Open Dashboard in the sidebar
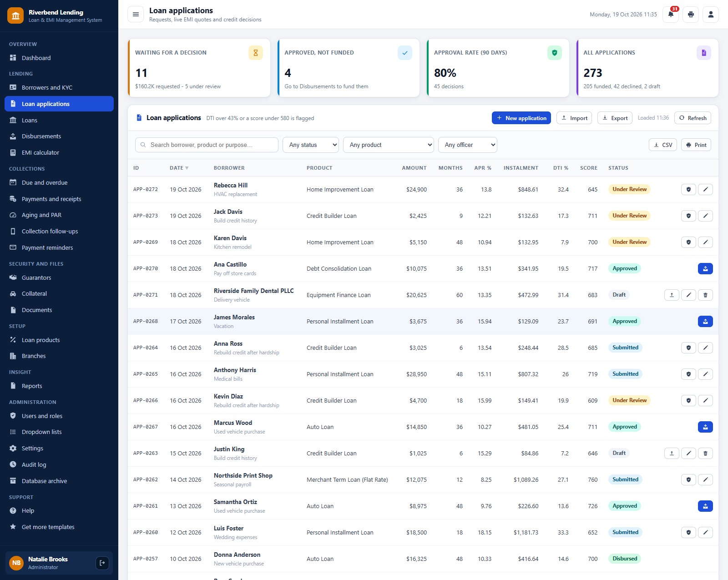This screenshot has width=728, height=580. coord(59,58)
